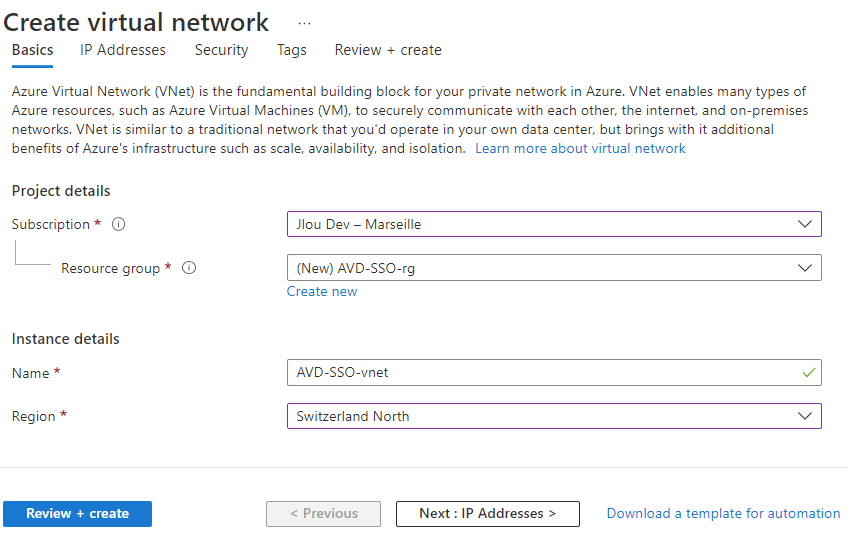Click the Previous button
Screen dimensions: 847x539
tap(323, 514)
